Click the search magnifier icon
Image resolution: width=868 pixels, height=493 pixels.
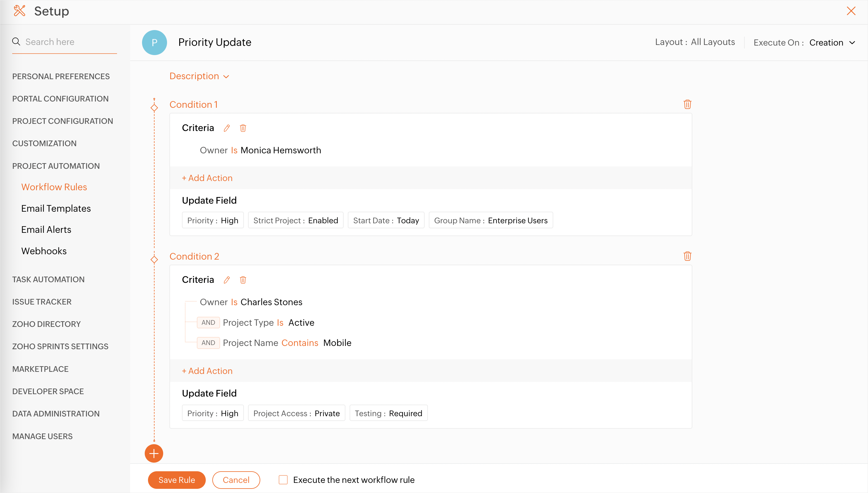[x=16, y=42]
